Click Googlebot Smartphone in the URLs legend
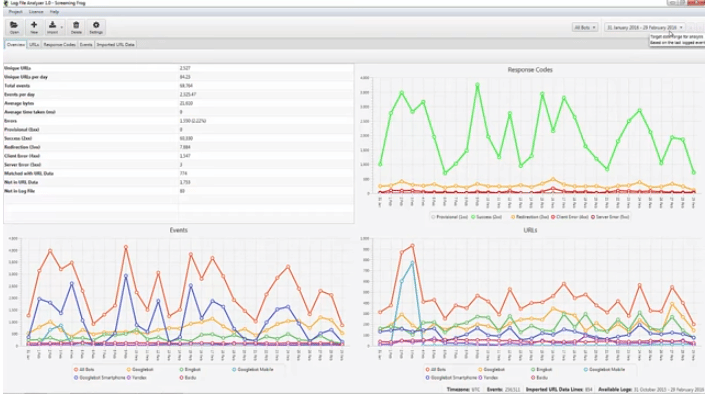The width and height of the screenshot is (706, 395). click(451, 377)
